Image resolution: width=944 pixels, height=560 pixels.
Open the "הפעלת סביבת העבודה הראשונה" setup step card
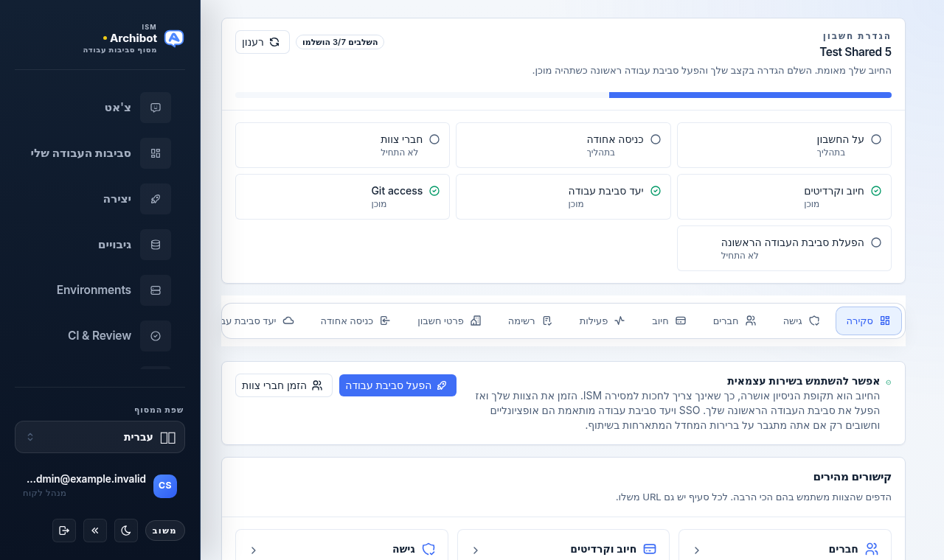[x=784, y=248]
